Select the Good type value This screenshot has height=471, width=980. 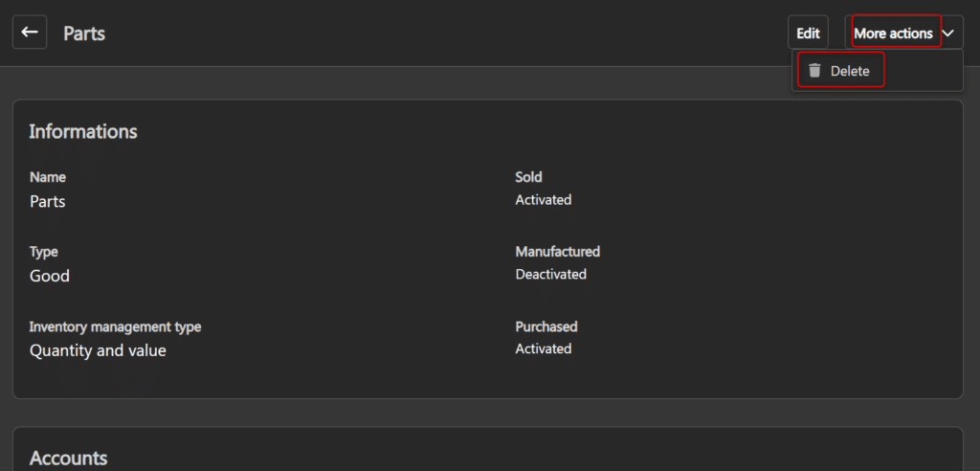point(50,276)
